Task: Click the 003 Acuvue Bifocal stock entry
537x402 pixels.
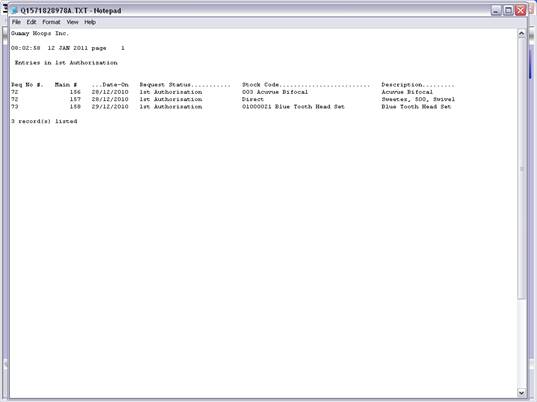Action: tap(275, 92)
